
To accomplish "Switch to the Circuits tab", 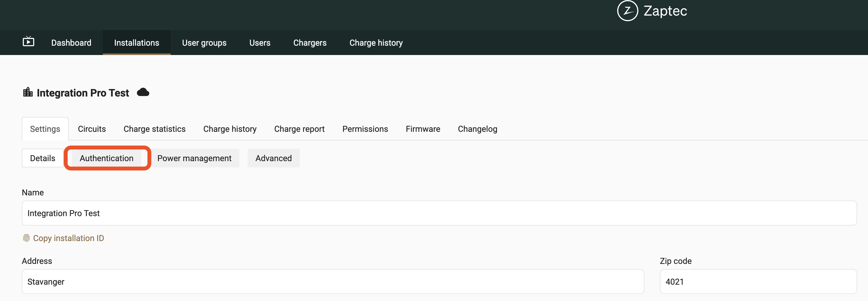I will tap(92, 129).
